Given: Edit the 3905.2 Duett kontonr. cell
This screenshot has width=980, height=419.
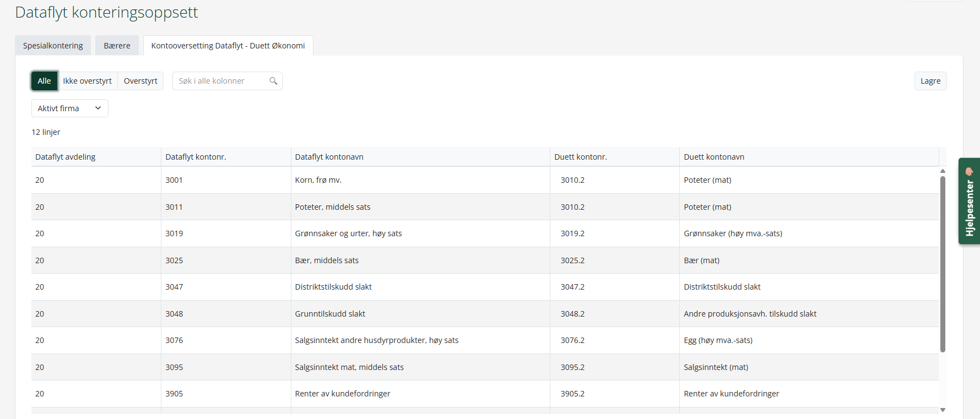Looking at the screenshot, I should (x=615, y=394).
